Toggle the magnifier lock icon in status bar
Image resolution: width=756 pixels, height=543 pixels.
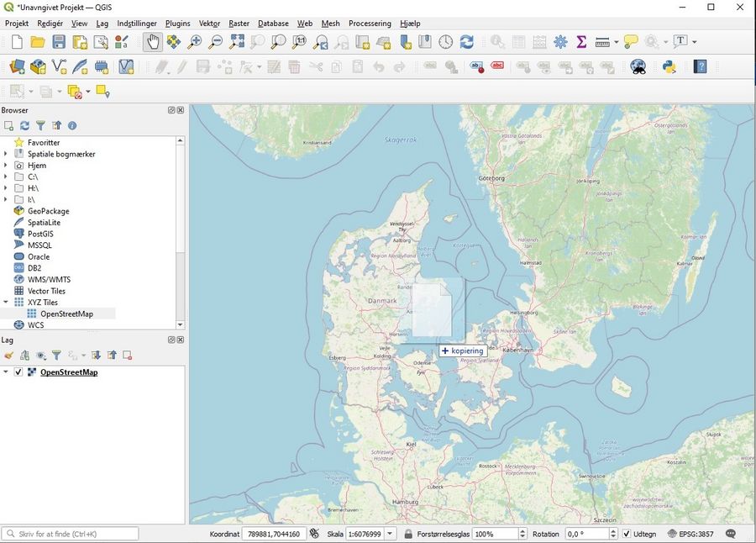pyautogui.click(x=408, y=534)
